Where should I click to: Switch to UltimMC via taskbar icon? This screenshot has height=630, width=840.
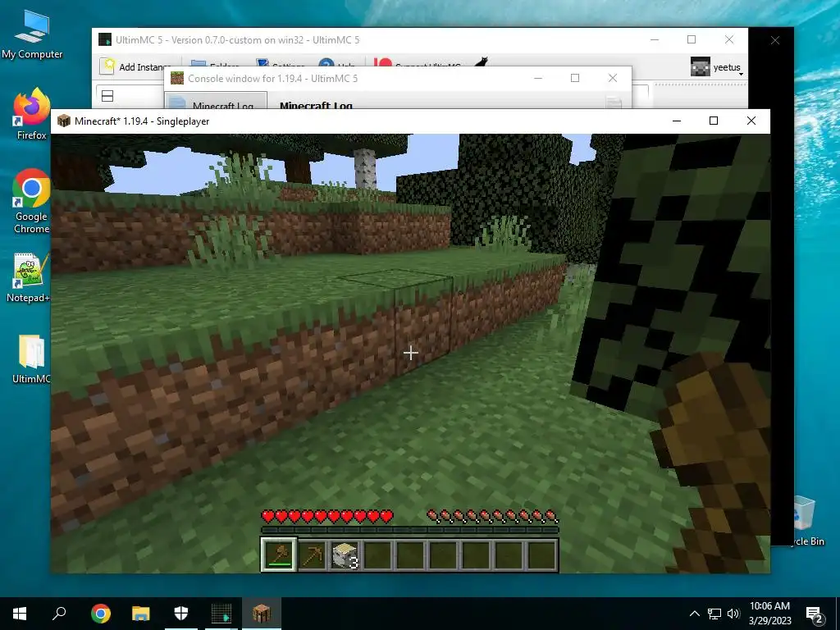coord(221,614)
